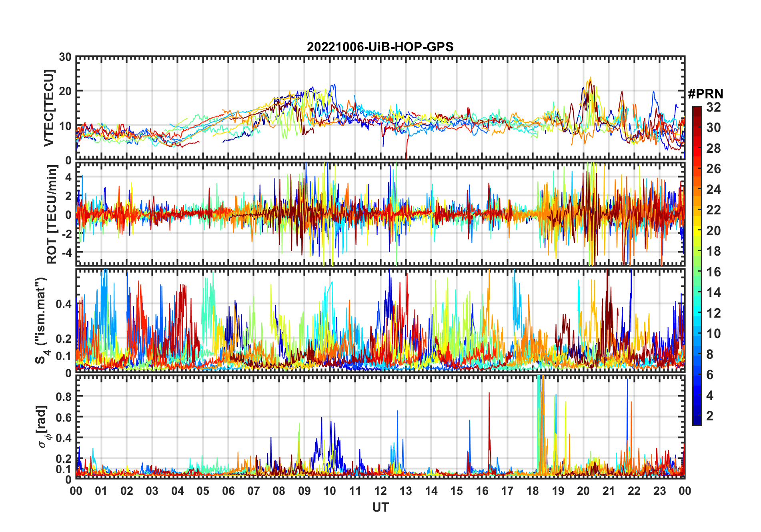Click the ROT [TECU/min] axis label
The height and width of the screenshot is (532, 761).
point(52,214)
